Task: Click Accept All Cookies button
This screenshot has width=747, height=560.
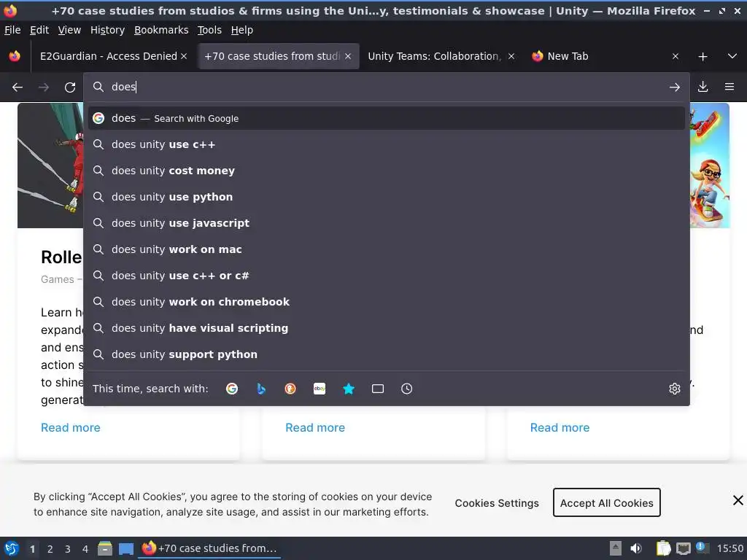Action: pyautogui.click(x=606, y=502)
